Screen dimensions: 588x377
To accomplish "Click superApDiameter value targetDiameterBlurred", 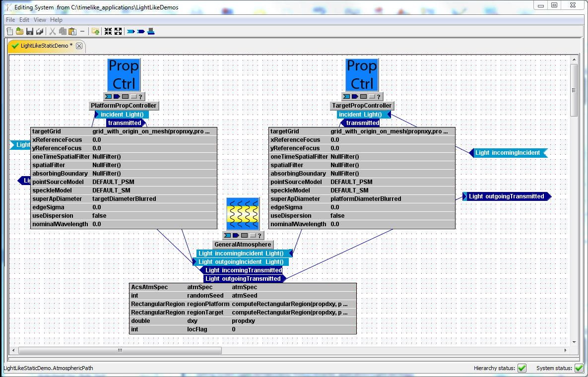I will [124, 199].
